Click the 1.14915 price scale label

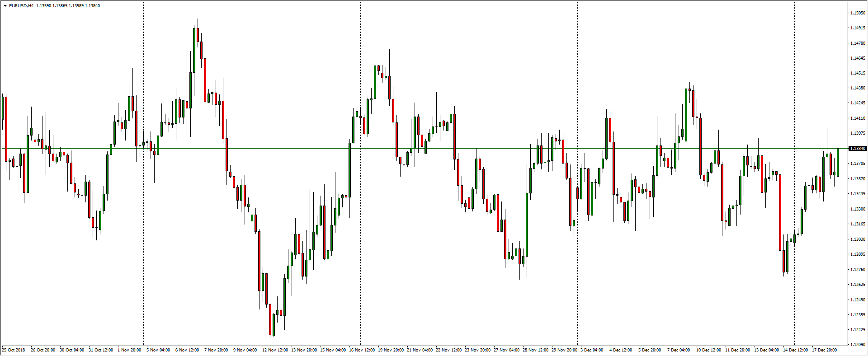pos(858,28)
